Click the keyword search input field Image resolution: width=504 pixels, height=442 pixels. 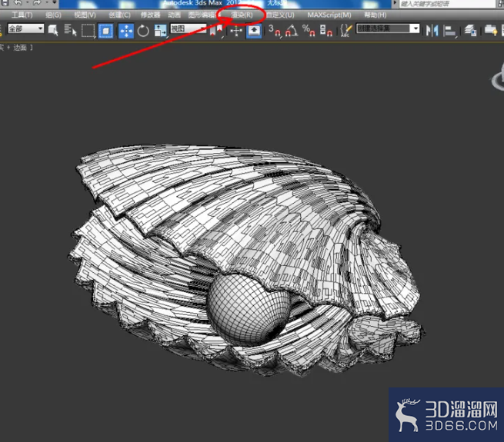point(447,4)
